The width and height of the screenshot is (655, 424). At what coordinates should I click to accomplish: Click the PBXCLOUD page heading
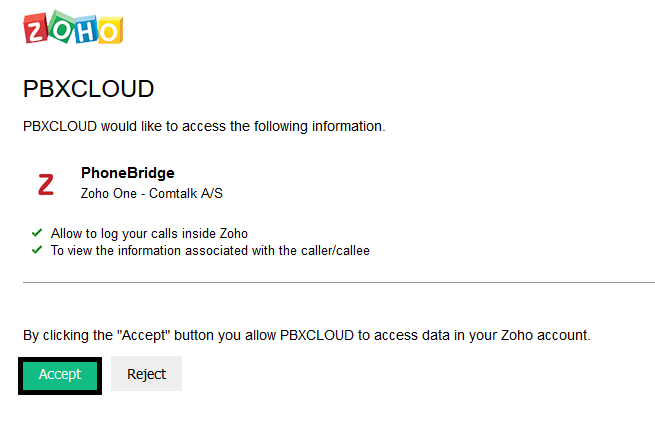[88, 89]
